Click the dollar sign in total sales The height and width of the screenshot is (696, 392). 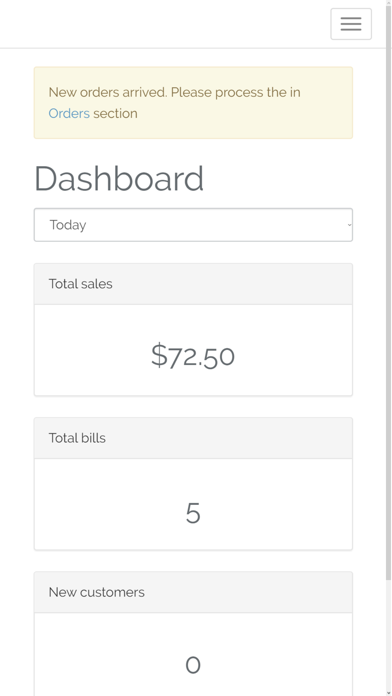[159, 355]
